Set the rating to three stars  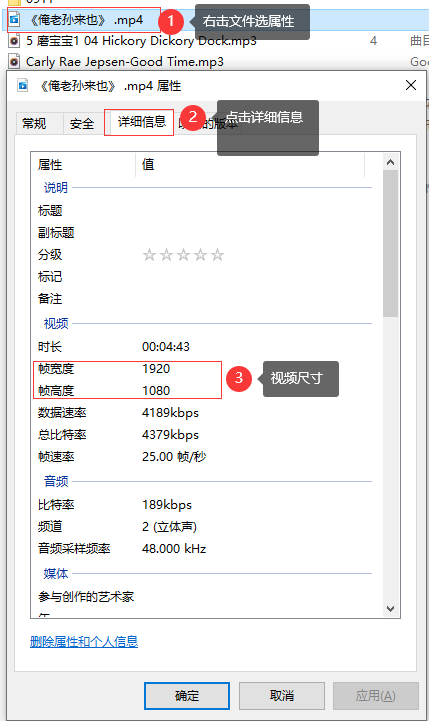point(183,255)
